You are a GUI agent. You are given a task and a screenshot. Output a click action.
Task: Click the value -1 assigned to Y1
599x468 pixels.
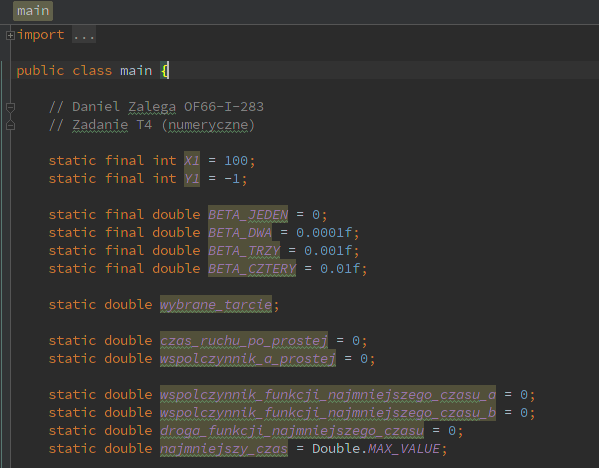tap(232, 178)
